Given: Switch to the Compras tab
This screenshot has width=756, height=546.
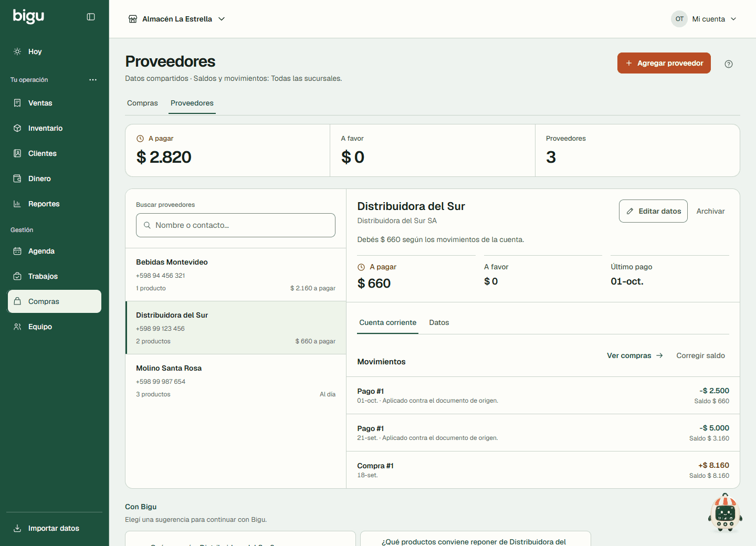Looking at the screenshot, I should tap(142, 103).
